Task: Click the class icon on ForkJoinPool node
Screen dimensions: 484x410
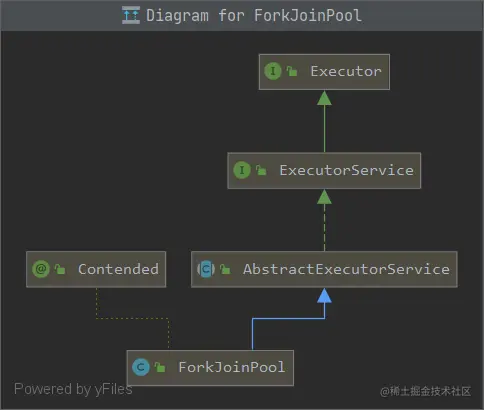Action: (x=140, y=367)
